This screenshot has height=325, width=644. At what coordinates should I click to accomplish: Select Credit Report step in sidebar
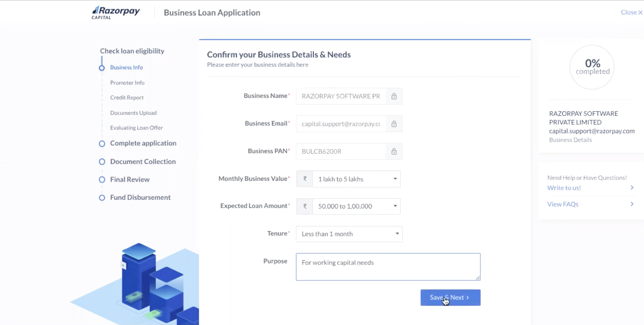(x=127, y=97)
